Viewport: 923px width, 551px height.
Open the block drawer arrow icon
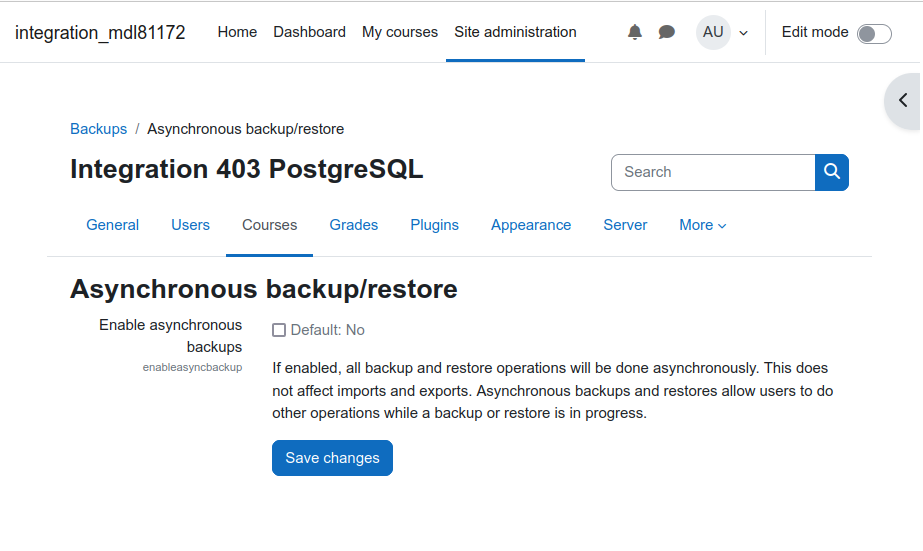click(903, 100)
